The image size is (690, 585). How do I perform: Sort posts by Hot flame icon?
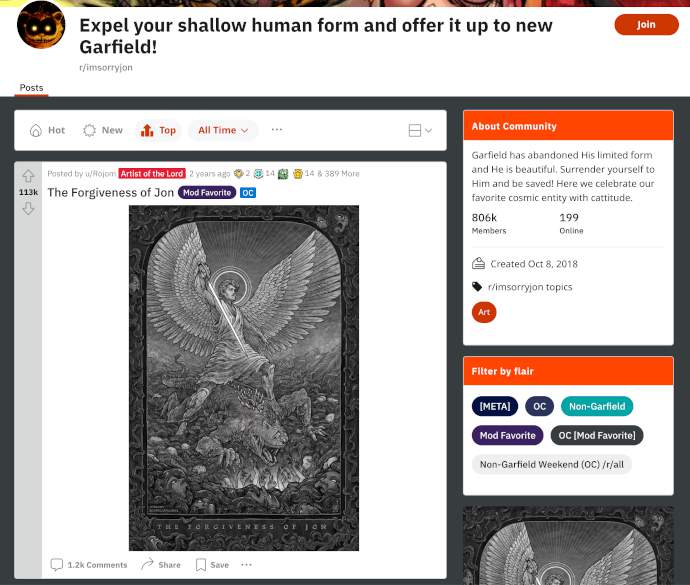[36, 130]
